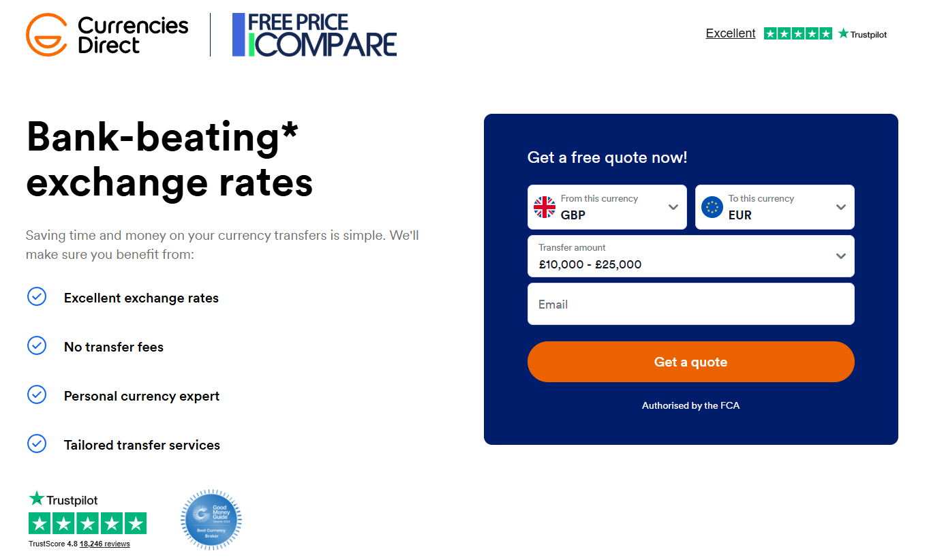Click the Trustpilot logo above the TrustScore
Viewport: 929px width, 560px height.
62,499
